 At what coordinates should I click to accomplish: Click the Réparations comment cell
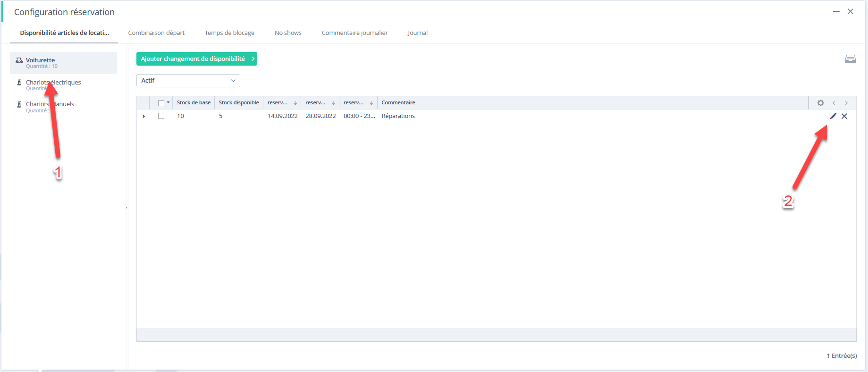398,116
